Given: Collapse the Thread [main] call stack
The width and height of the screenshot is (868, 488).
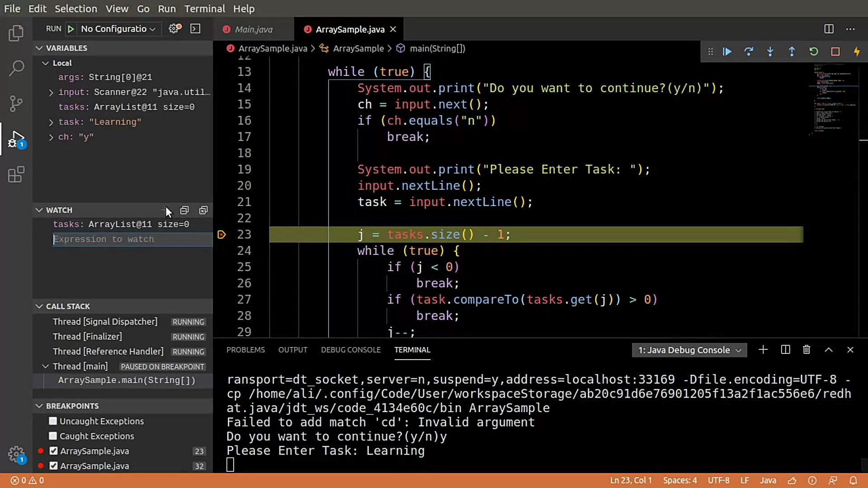Looking at the screenshot, I should click(45, 366).
